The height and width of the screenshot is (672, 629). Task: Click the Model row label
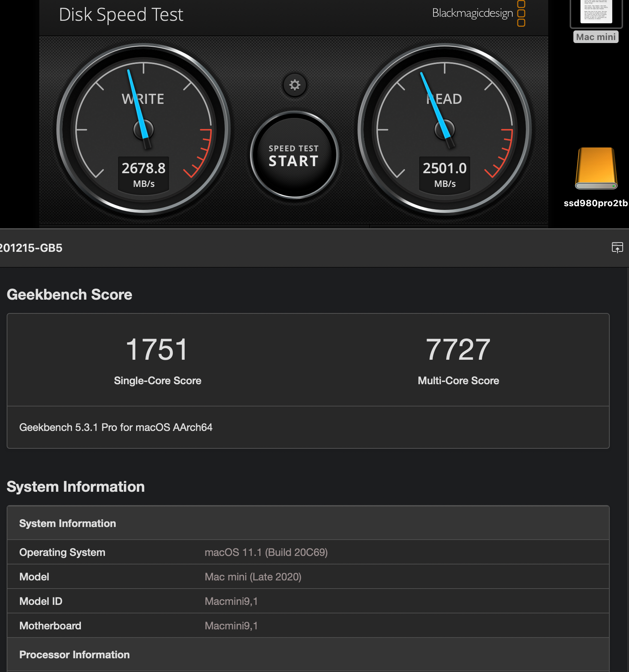(34, 577)
